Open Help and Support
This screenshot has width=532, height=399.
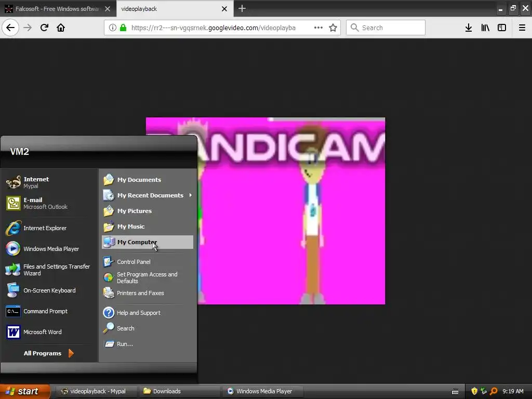[x=148, y=313]
